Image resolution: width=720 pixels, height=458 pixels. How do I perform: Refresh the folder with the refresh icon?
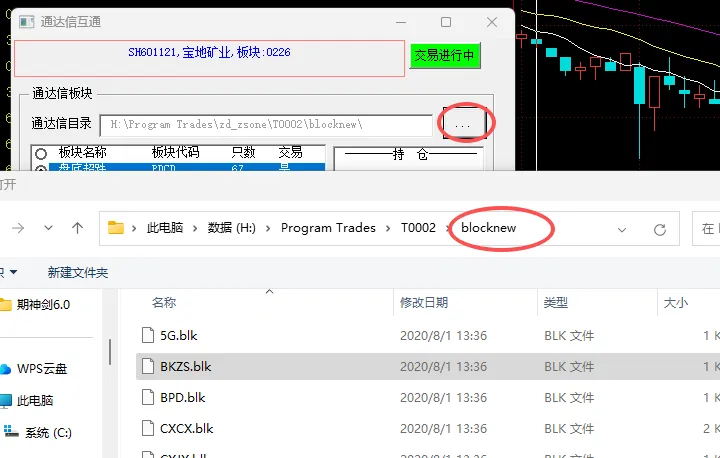click(660, 230)
